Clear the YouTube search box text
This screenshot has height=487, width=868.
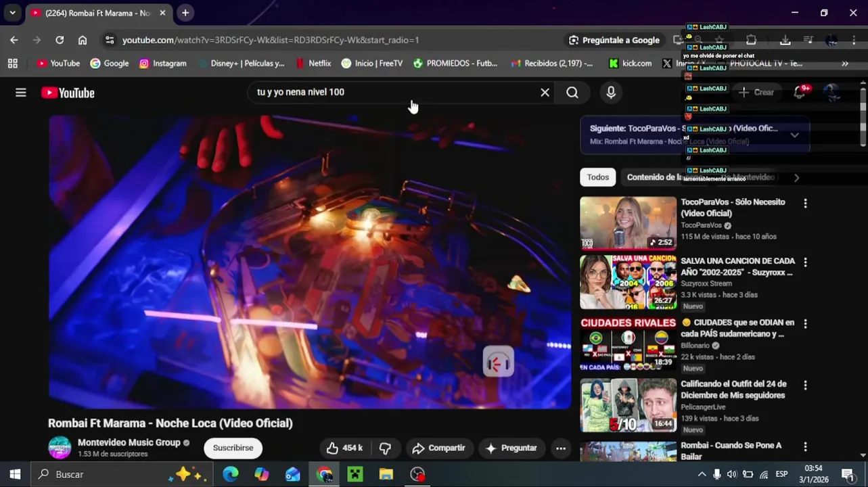[x=545, y=92]
